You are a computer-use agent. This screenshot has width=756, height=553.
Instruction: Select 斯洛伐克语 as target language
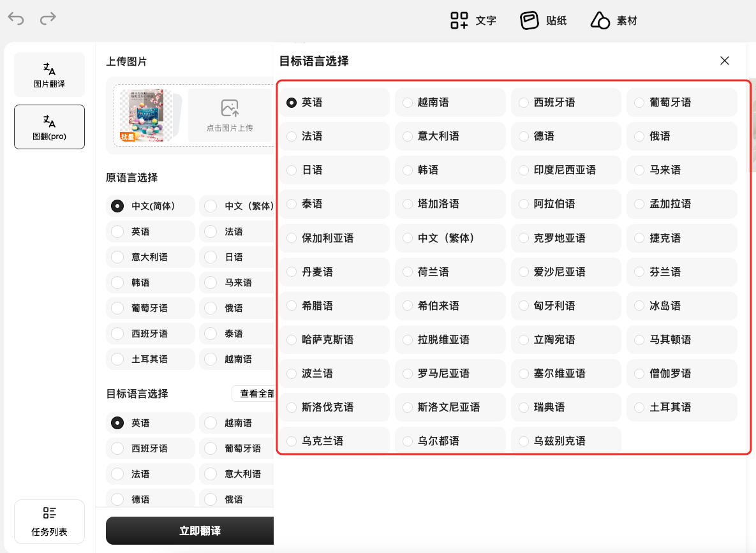(334, 407)
